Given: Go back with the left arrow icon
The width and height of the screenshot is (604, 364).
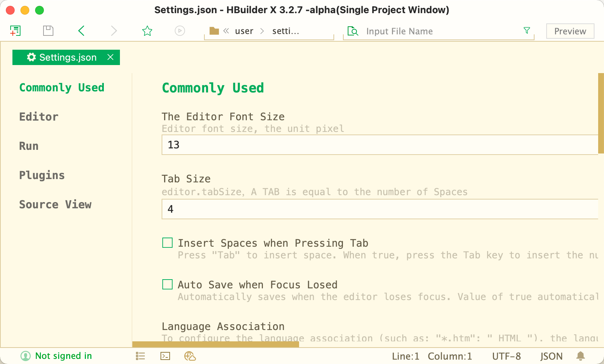Looking at the screenshot, I should (81, 31).
